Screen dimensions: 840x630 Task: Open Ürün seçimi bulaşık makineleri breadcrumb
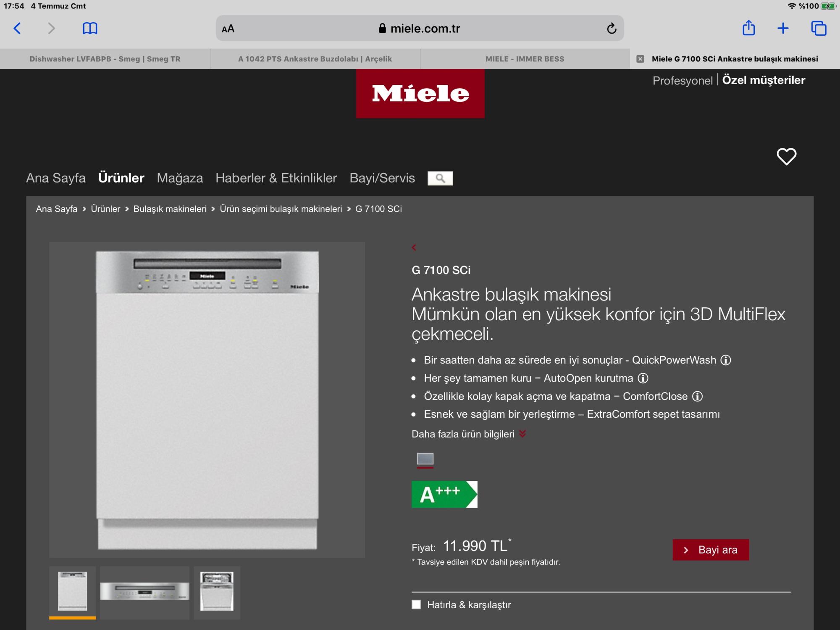pos(281,209)
